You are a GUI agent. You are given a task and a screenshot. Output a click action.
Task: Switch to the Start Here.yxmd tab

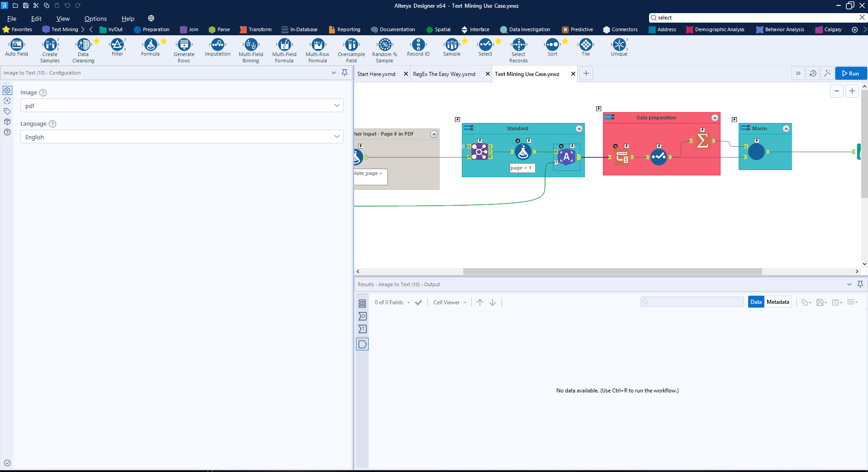click(x=376, y=74)
